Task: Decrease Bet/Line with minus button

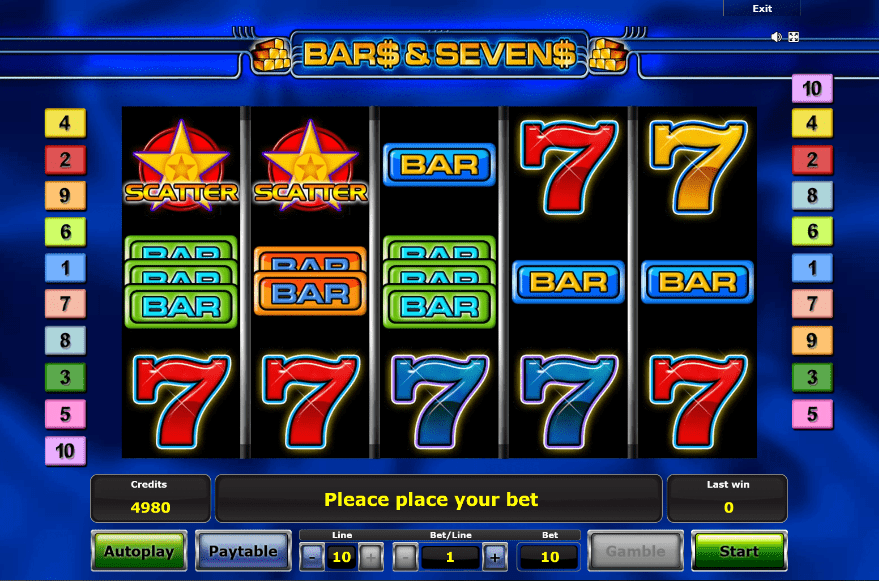Action: coord(405,557)
